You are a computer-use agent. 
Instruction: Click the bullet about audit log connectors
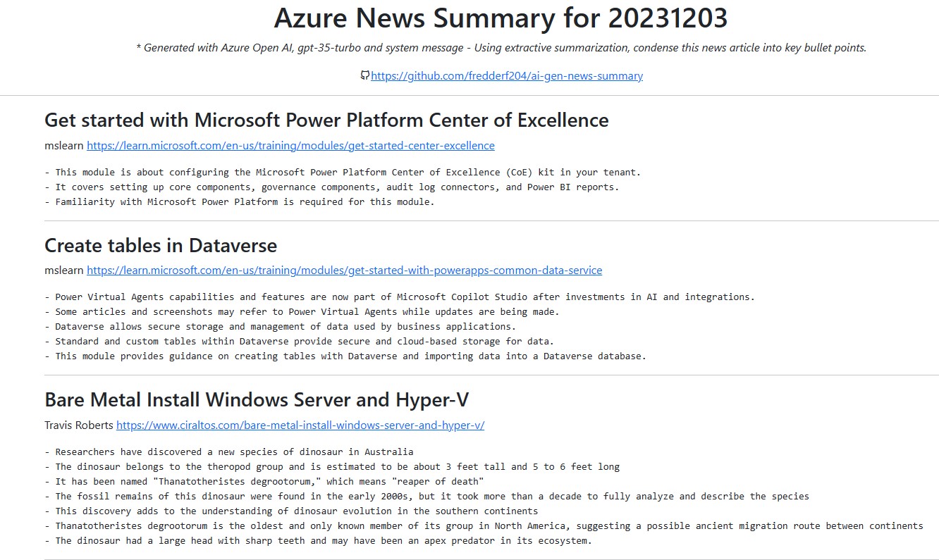pyautogui.click(x=331, y=187)
